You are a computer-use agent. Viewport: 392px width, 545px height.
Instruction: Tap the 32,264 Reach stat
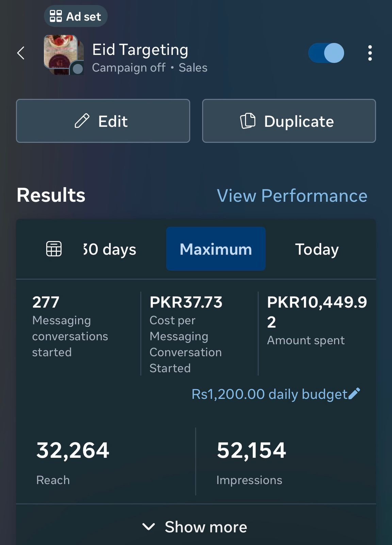pyautogui.click(x=72, y=462)
